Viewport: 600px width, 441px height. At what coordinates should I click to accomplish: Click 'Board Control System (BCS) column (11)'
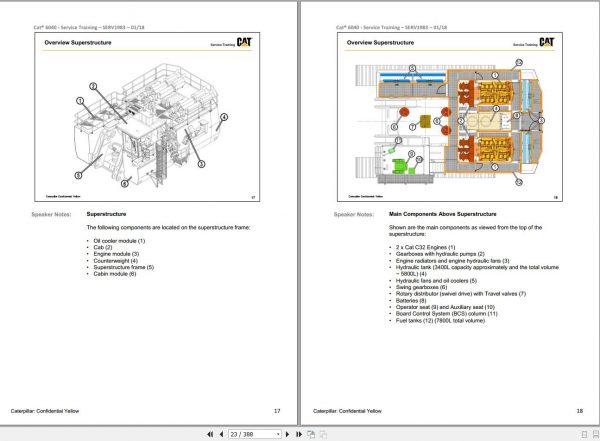447,314
